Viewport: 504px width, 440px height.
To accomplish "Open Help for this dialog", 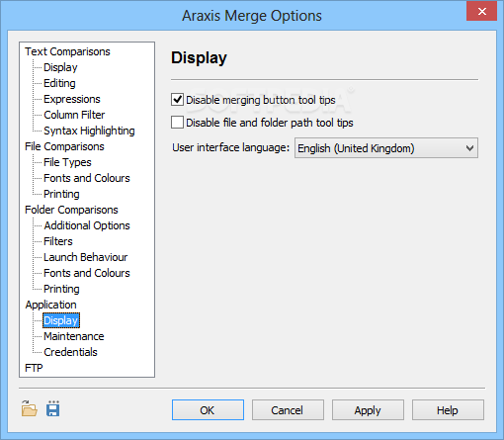I will click(x=448, y=410).
